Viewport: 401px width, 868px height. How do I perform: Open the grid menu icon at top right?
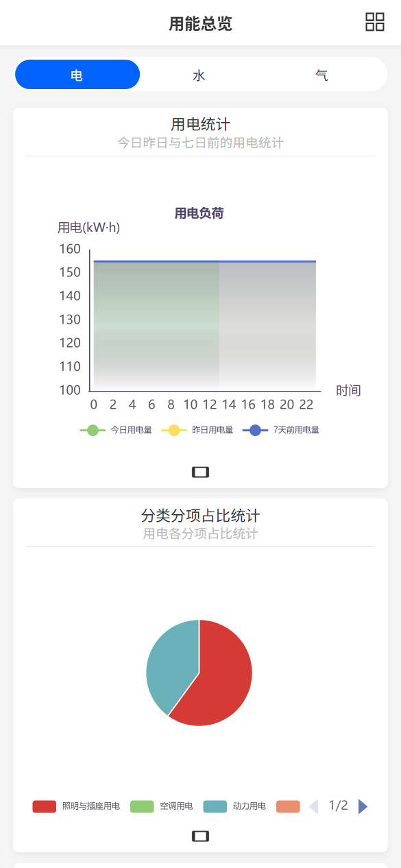click(375, 22)
